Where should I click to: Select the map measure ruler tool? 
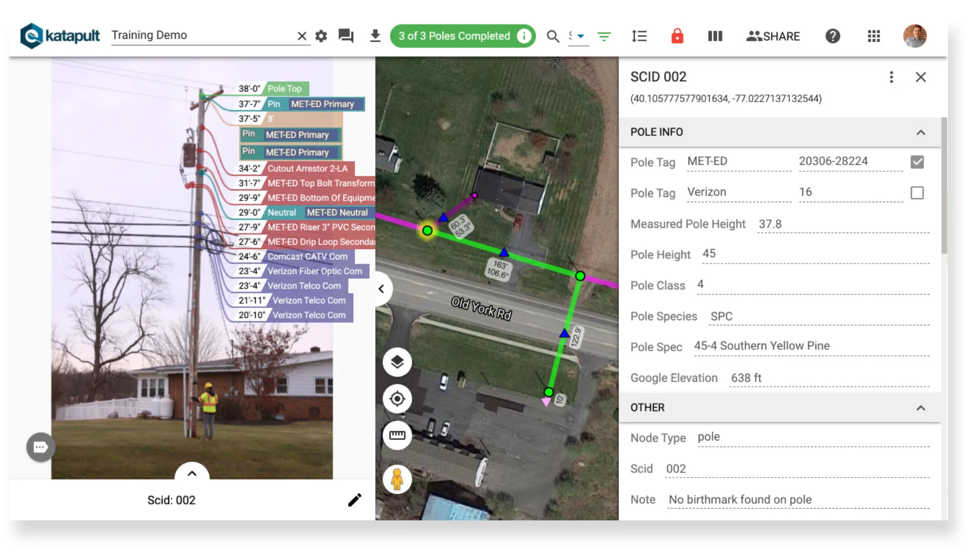[x=397, y=435]
